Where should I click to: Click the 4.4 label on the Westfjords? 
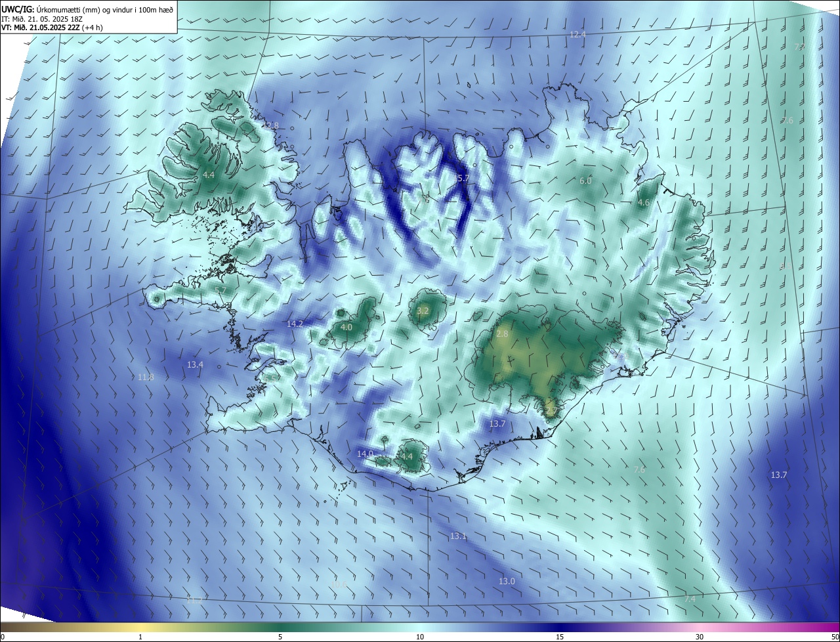[x=209, y=175]
